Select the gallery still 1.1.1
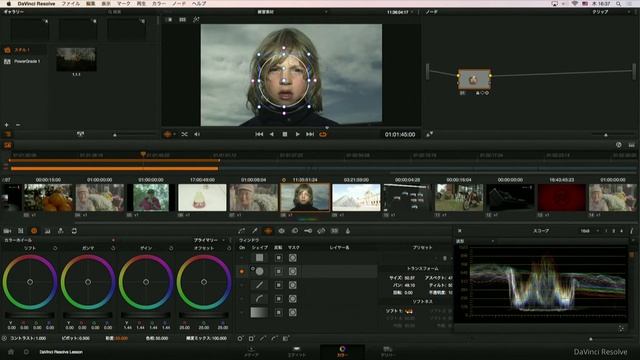 [76, 59]
